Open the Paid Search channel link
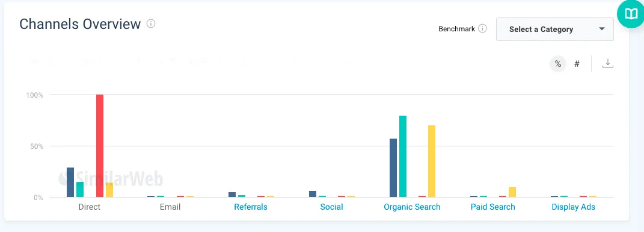Screen dimensions: 644x232 point(493,207)
